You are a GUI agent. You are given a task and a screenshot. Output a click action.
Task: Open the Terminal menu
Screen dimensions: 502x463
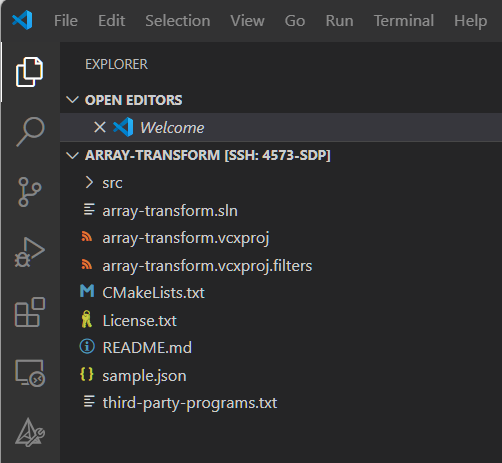(404, 21)
